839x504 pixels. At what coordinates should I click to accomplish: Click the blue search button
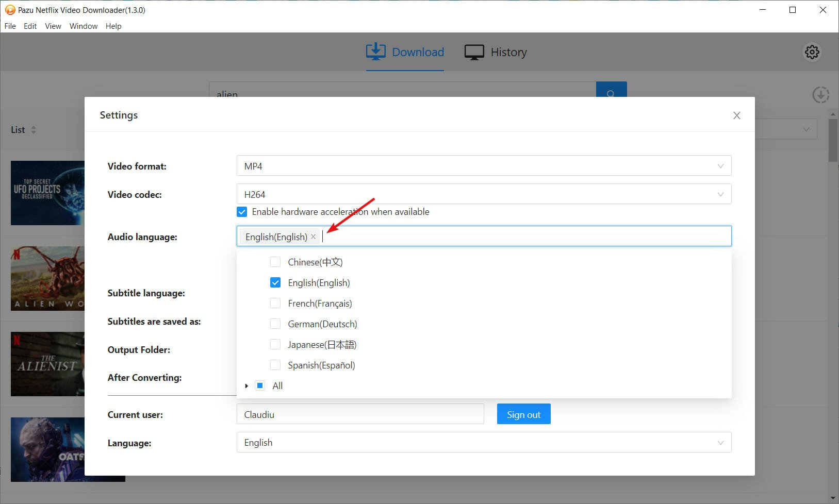point(611,90)
